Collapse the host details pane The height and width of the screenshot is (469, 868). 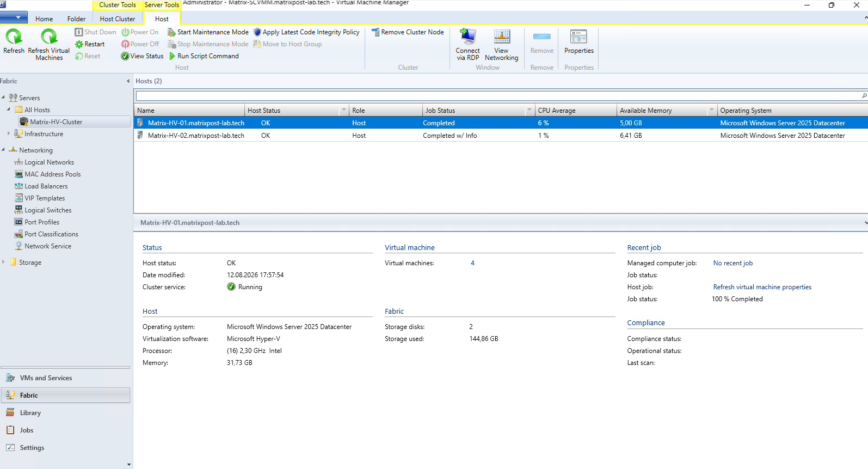(x=865, y=223)
